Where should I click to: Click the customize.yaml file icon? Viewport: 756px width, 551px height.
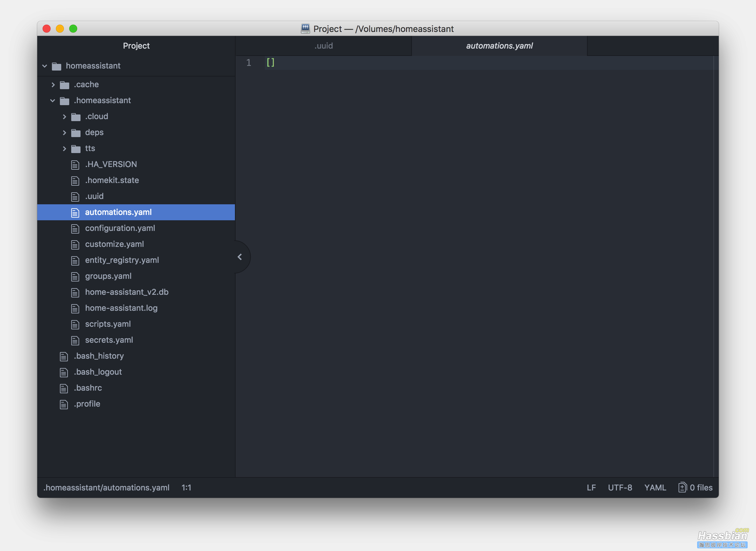[75, 245]
